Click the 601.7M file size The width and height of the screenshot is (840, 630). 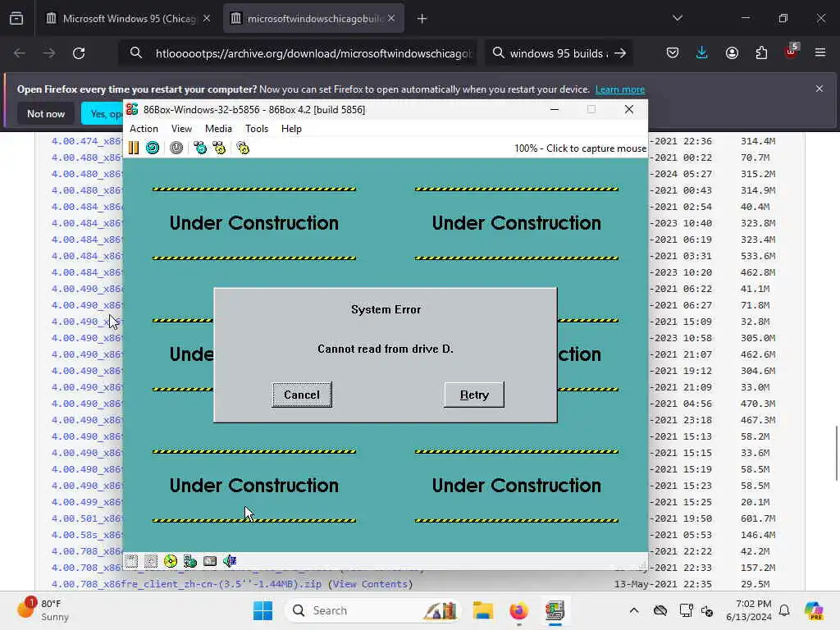pyautogui.click(x=758, y=518)
